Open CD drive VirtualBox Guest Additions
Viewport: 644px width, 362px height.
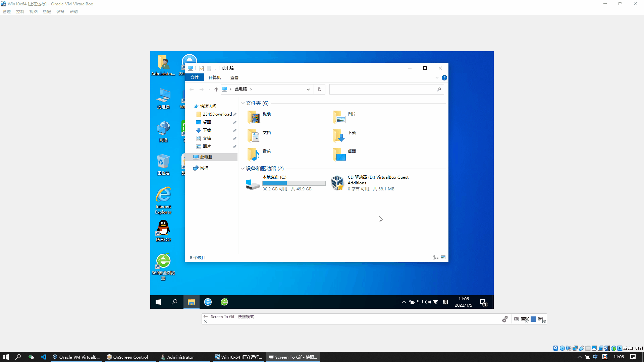click(x=337, y=183)
